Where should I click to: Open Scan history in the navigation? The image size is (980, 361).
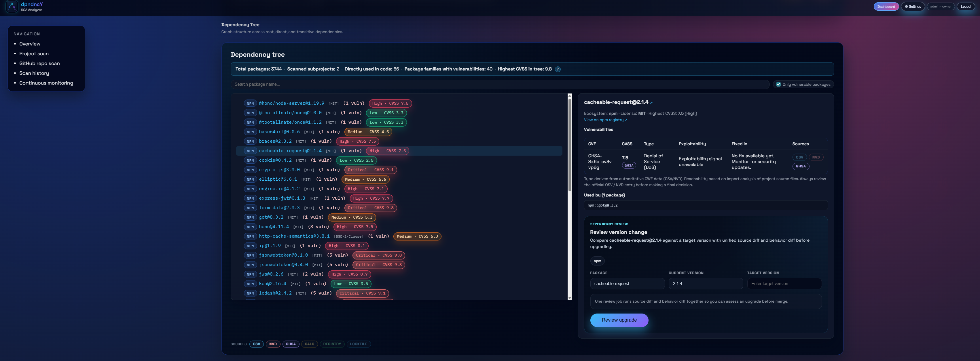point(34,73)
